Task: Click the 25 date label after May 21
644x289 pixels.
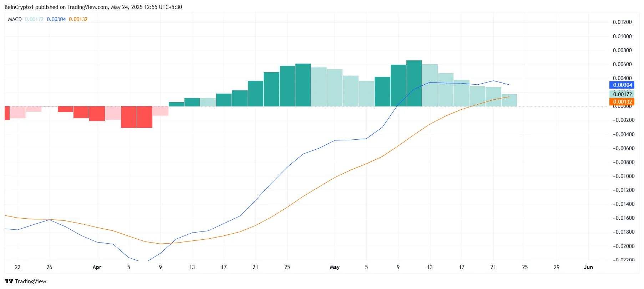Action: point(525,267)
